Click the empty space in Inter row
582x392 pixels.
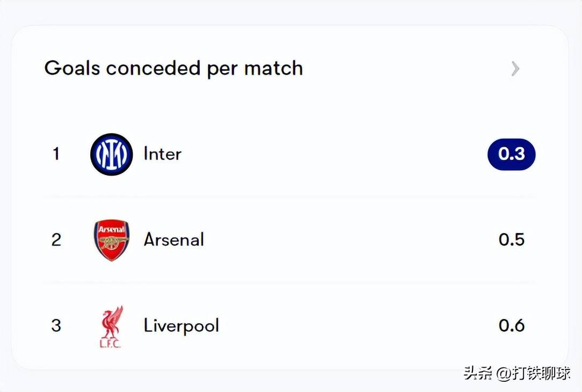(334, 155)
